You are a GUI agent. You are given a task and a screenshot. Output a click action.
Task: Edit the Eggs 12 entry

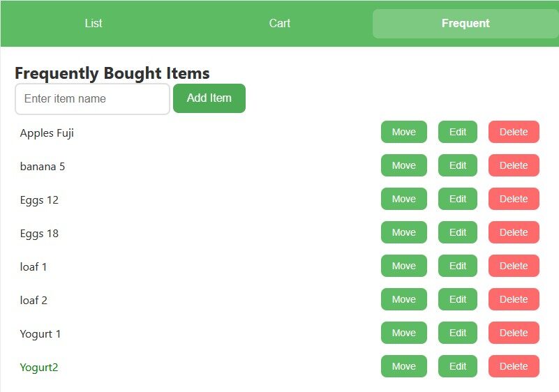(457, 199)
